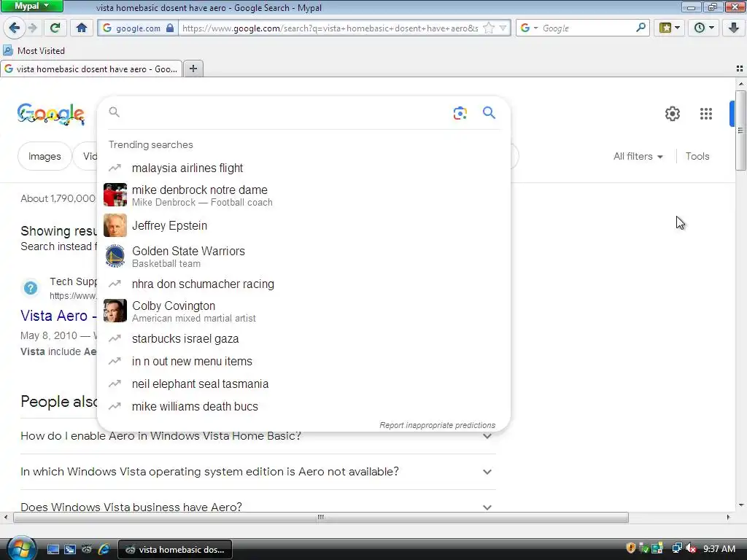The image size is (747, 560).
Task: Open the 'Vista Aero' search result link
Action: pos(58,316)
